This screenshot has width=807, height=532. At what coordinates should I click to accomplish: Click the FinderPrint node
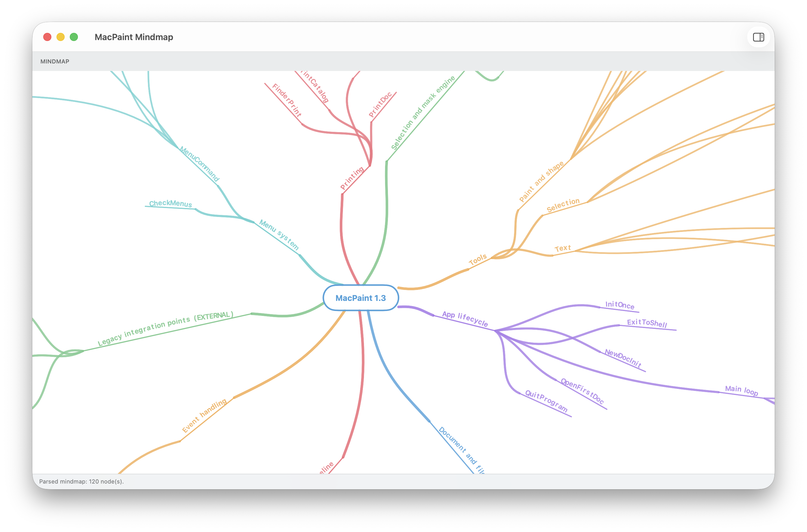point(287,100)
